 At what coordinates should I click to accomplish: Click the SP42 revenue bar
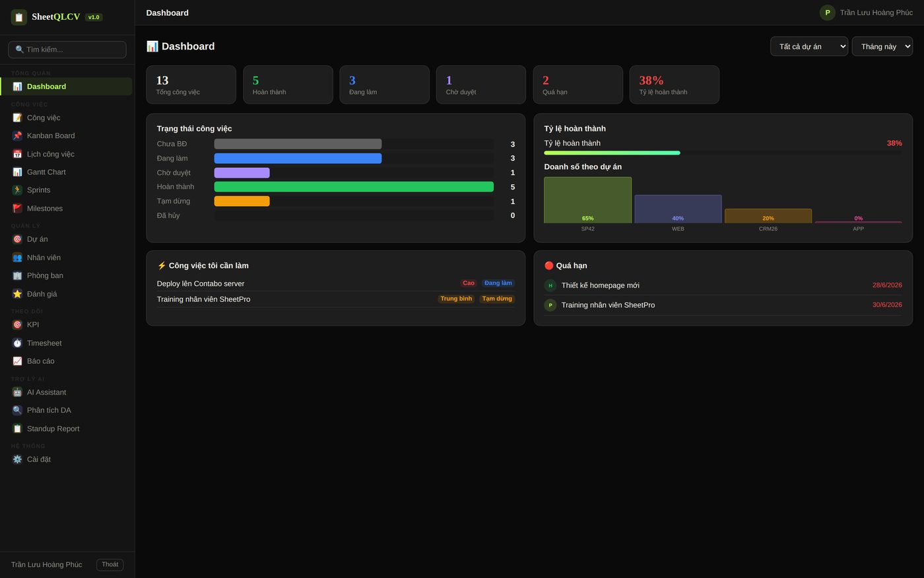[x=587, y=200]
